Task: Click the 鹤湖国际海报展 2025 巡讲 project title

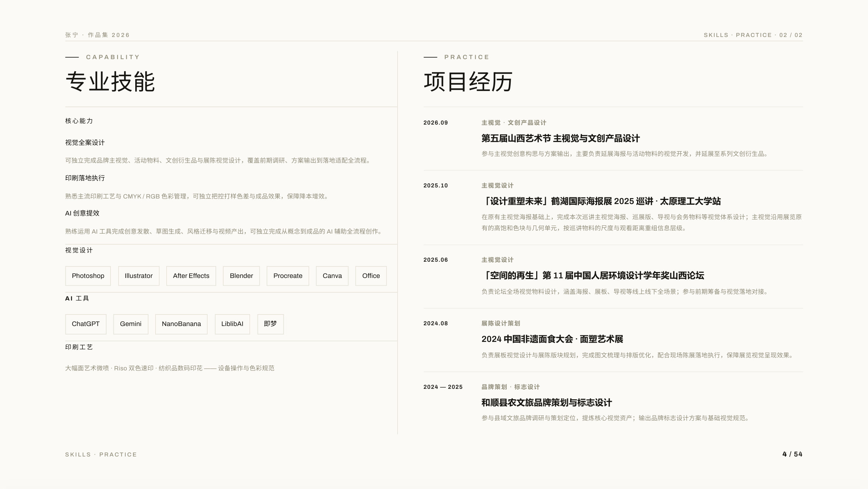Action: (x=601, y=201)
